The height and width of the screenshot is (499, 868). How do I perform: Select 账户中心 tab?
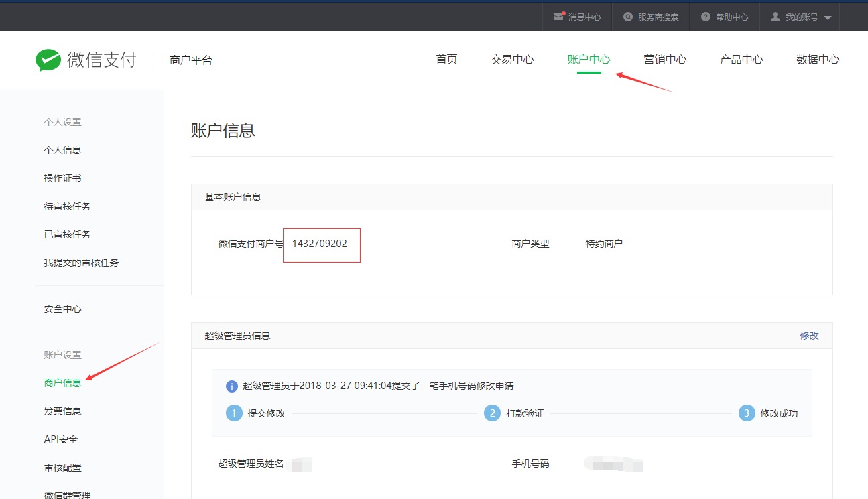pos(588,60)
